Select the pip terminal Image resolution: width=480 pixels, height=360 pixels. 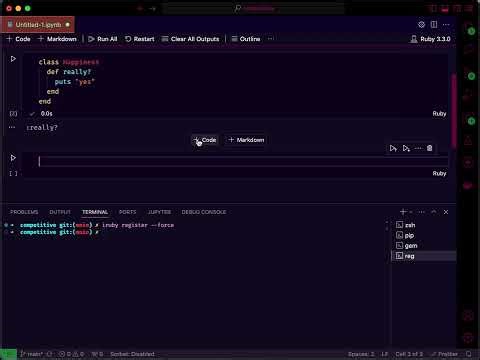(424, 235)
